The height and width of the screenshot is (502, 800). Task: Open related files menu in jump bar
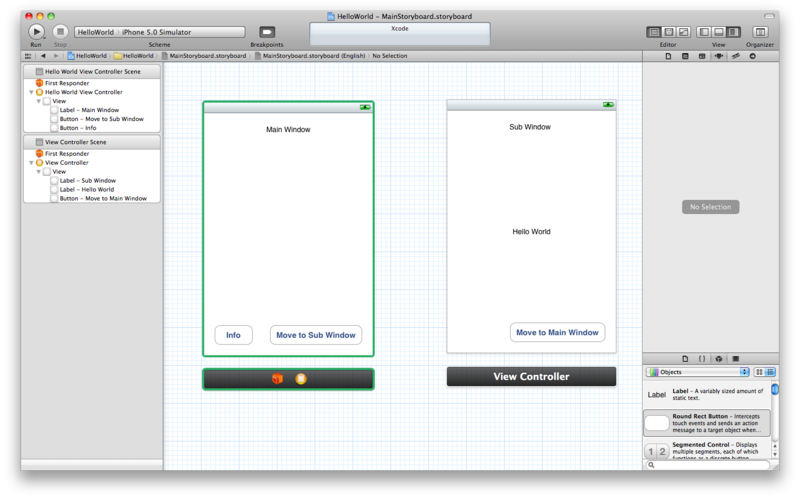(28, 56)
